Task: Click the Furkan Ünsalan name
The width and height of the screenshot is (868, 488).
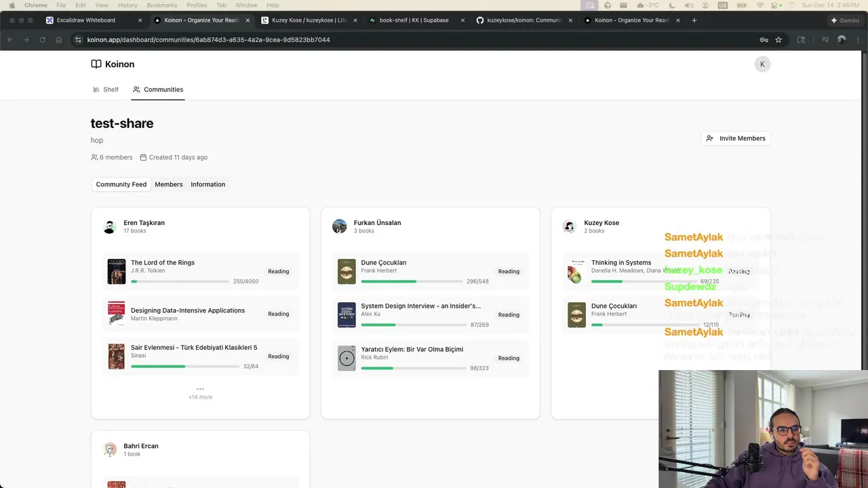Action: click(377, 223)
